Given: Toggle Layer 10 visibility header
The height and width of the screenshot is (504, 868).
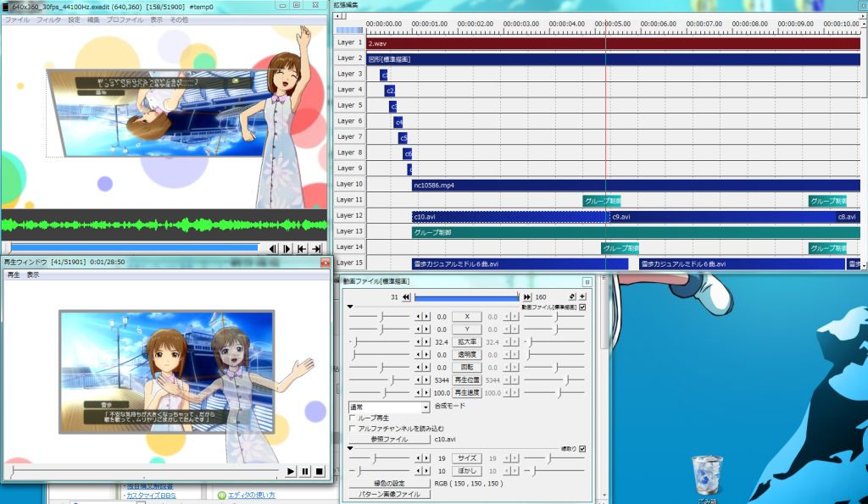Looking at the screenshot, I should 349,184.
